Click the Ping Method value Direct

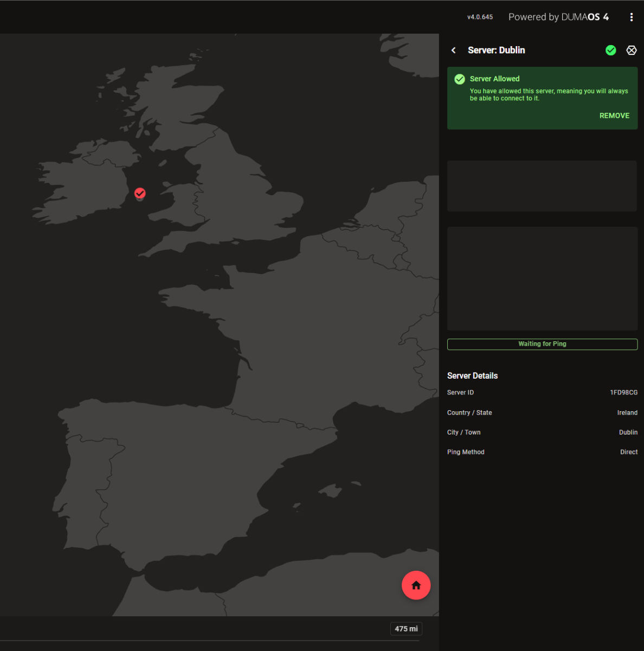pyautogui.click(x=629, y=452)
